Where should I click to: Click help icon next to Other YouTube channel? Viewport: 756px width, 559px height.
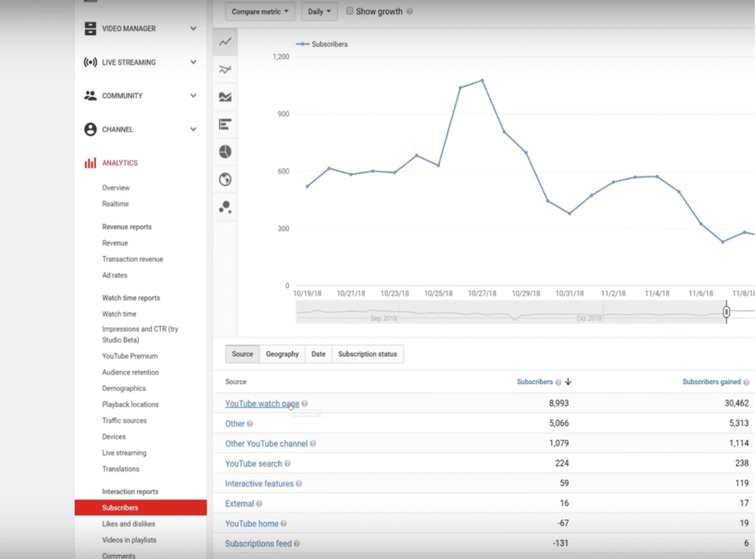(x=313, y=443)
